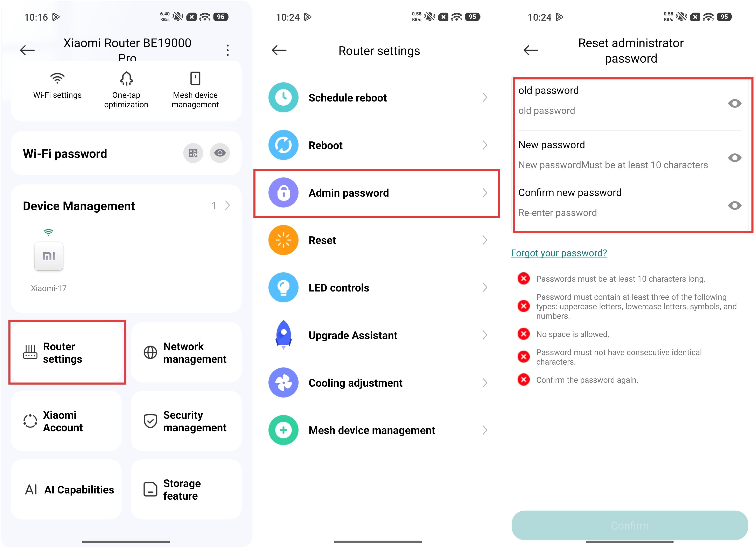The height and width of the screenshot is (548, 756).
Task: Go back from Router settings screen
Action: 279,50
